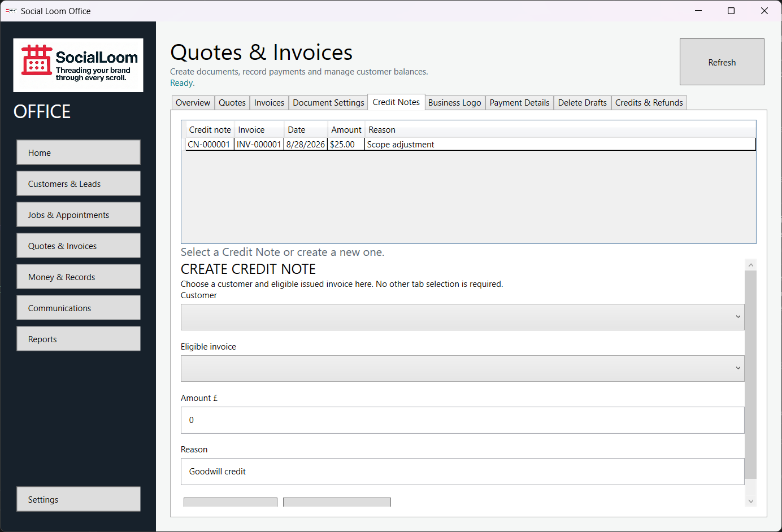Maximize the Social Loom Office window
This screenshot has height=532, width=782.
click(x=731, y=11)
